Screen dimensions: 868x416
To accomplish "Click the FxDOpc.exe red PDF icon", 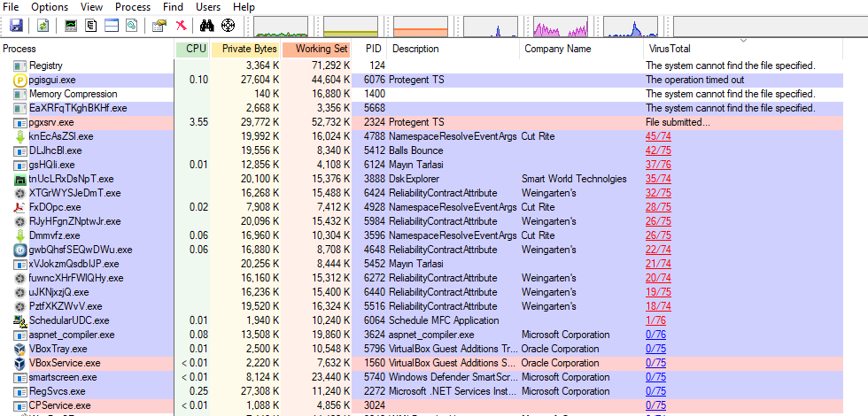I will [x=19, y=207].
